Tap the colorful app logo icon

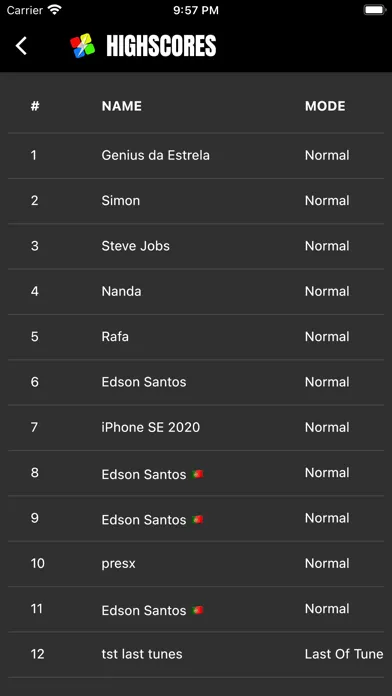point(83,46)
